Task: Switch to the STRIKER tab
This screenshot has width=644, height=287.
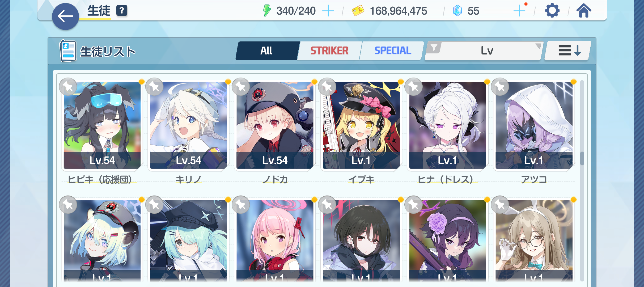Action: (329, 50)
